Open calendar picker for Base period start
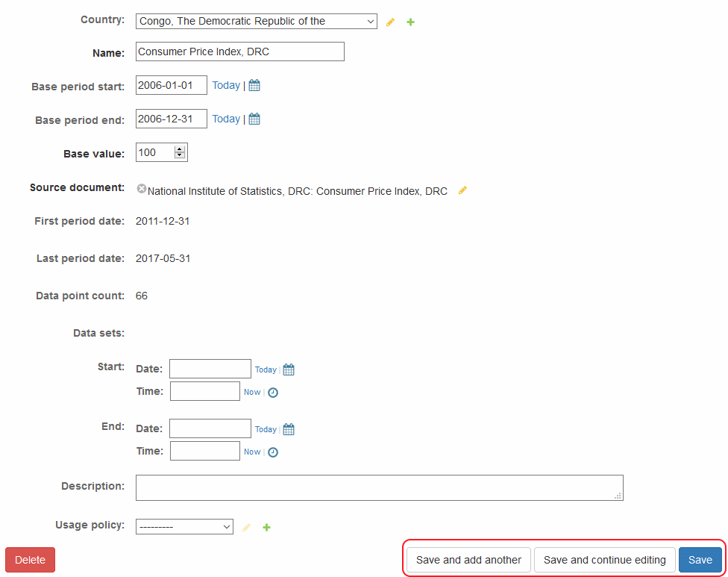This screenshot has width=728, height=577. (254, 86)
